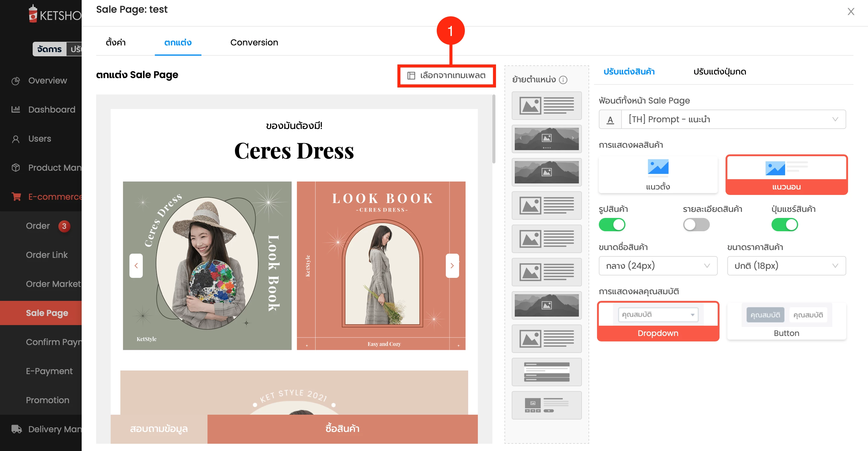This screenshot has width=868, height=451.
Task: Click the next slide arrow on carousel
Action: [452, 266]
